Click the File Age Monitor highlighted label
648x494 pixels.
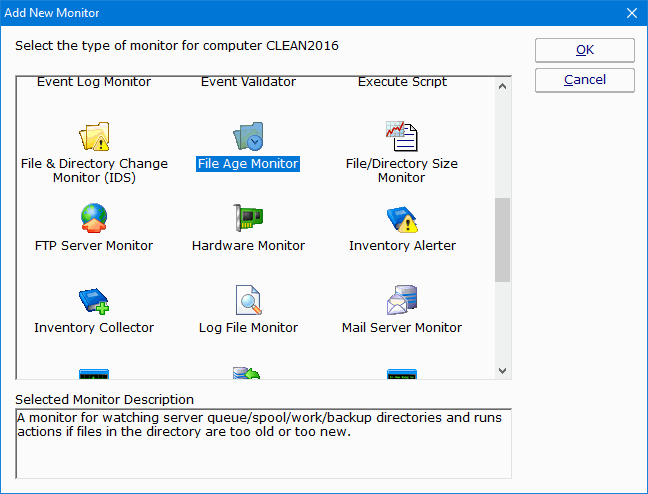click(x=248, y=164)
